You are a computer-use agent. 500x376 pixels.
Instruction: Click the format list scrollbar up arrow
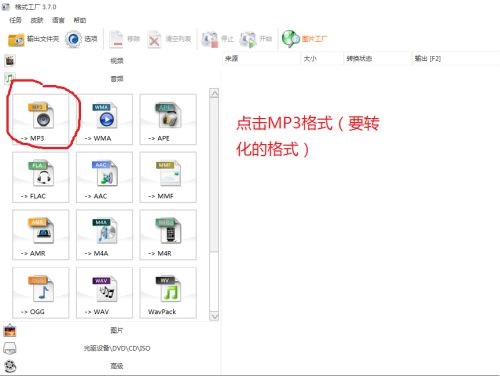(214, 93)
